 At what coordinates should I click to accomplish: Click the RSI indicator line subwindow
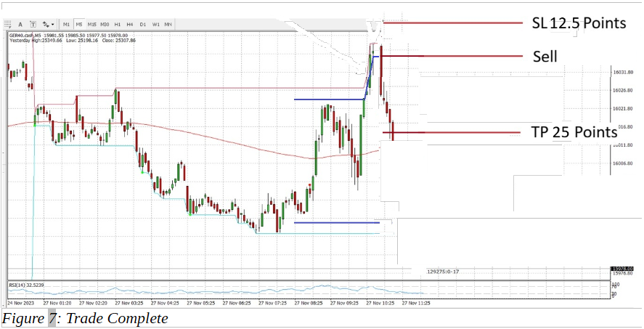tap(308, 291)
